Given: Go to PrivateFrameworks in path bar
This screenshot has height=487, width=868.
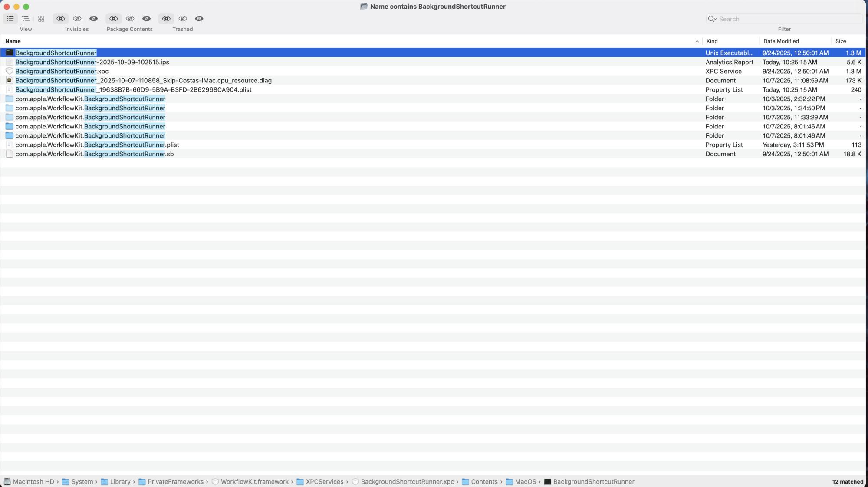Looking at the screenshot, I should coord(175,482).
